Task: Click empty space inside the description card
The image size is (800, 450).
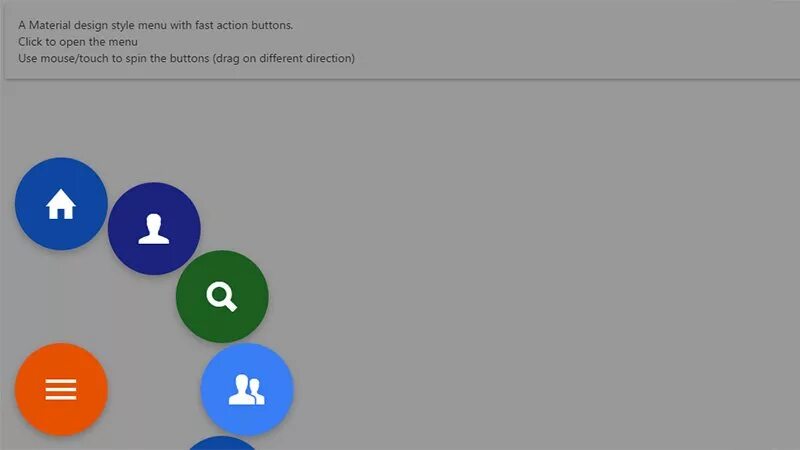Action: click(561, 41)
